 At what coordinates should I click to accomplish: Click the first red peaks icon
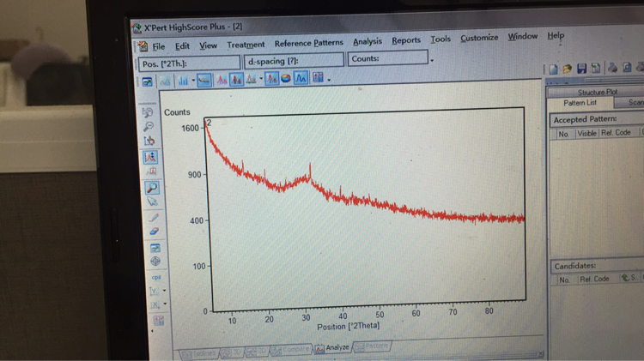tap(222, 80)
